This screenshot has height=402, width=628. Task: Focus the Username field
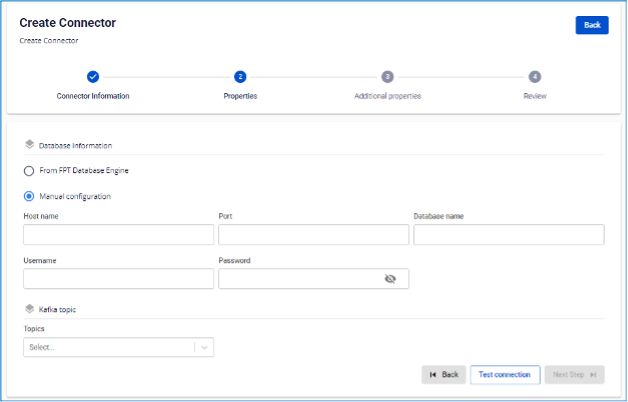(119, 278)
